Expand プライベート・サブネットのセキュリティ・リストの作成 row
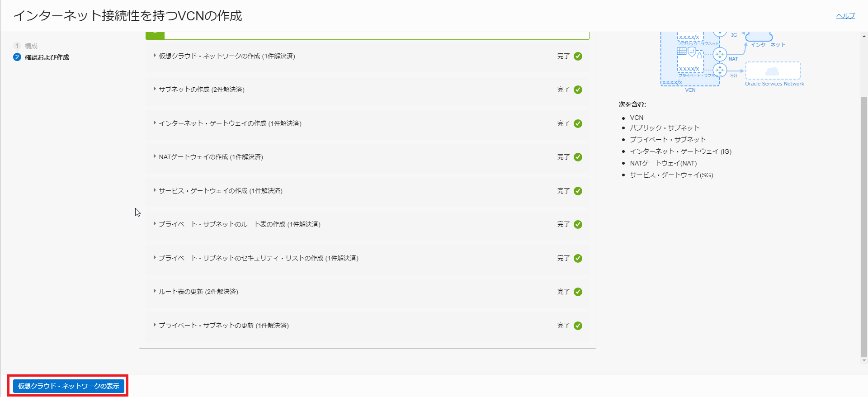 [155, 258]
